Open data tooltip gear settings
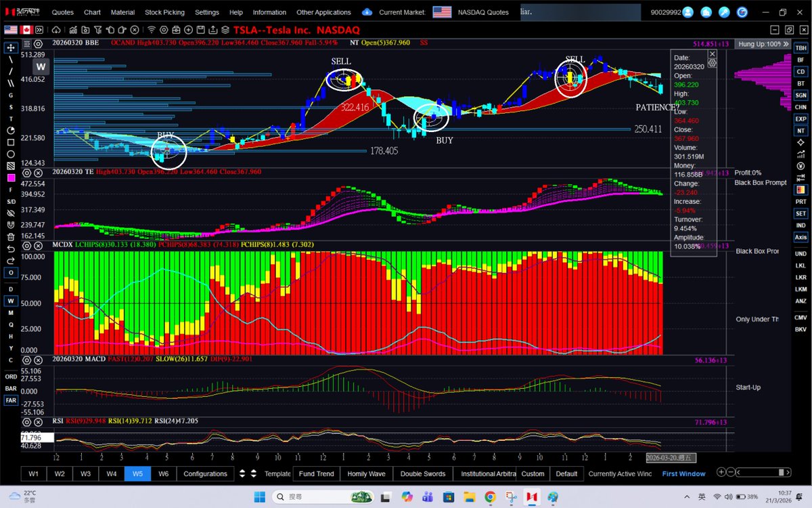Screen dimensions: 812x508 (x=712, y=62)
